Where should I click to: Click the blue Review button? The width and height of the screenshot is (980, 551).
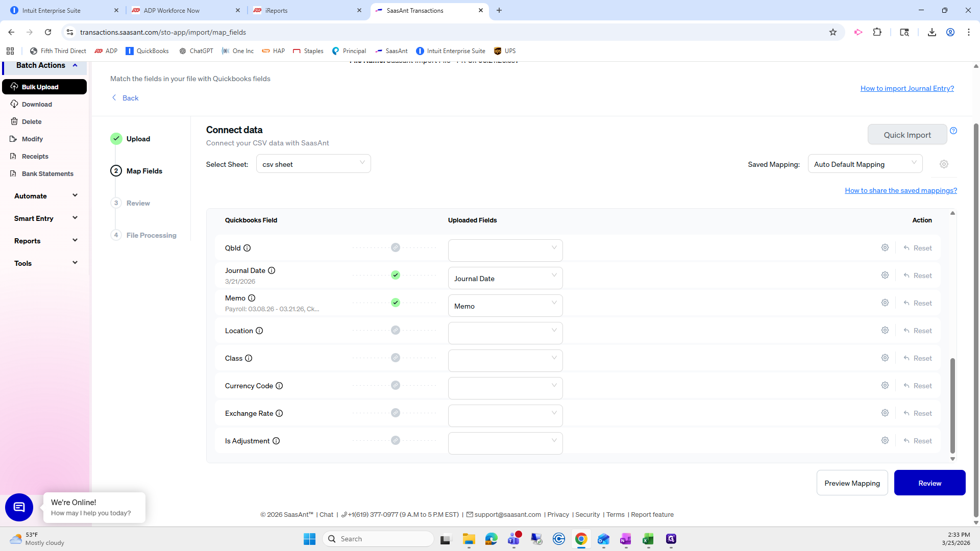pos(929,483)
